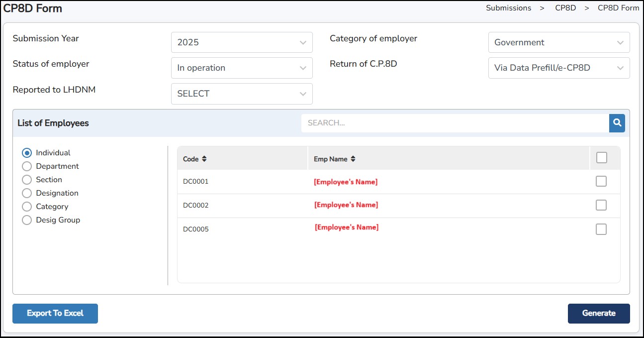Pick the Designation radio option
The height and width of the screenshot is (338, 644).
[27, 193]
